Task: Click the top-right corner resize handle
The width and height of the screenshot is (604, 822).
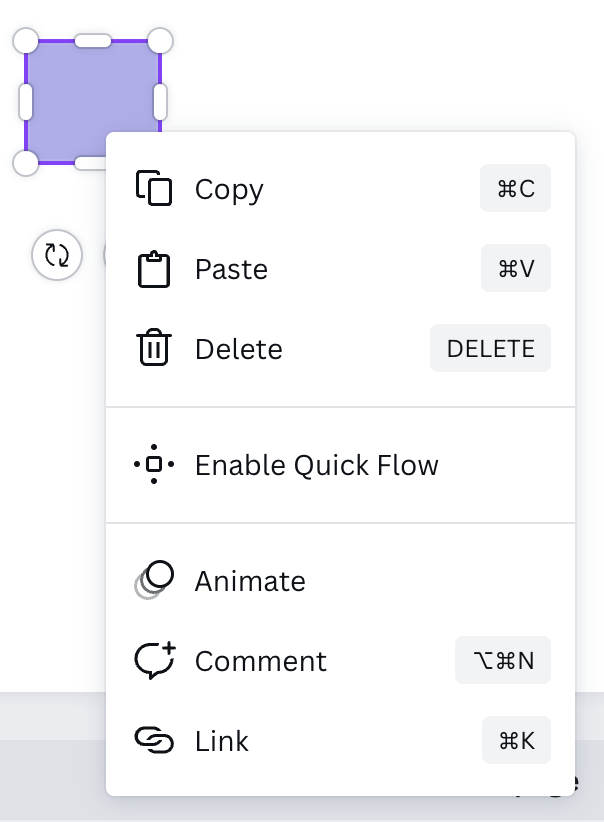Action: 160,41
